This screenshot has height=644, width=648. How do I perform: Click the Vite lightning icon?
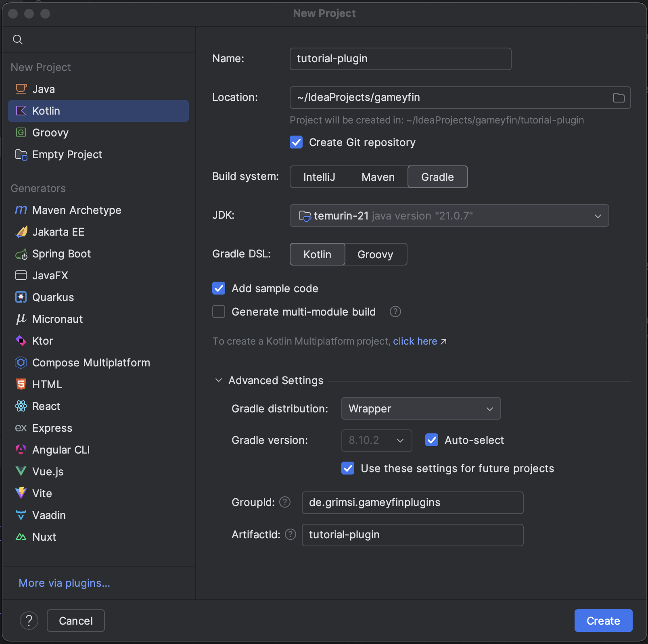(21, 493)
